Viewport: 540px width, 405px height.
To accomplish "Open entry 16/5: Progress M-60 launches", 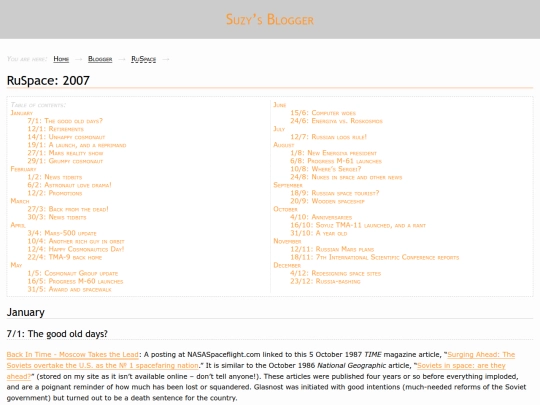I will click(75, 281).
